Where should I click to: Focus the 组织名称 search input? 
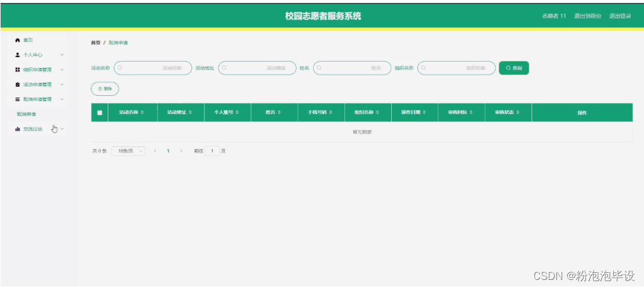click(x=457, y=68)
